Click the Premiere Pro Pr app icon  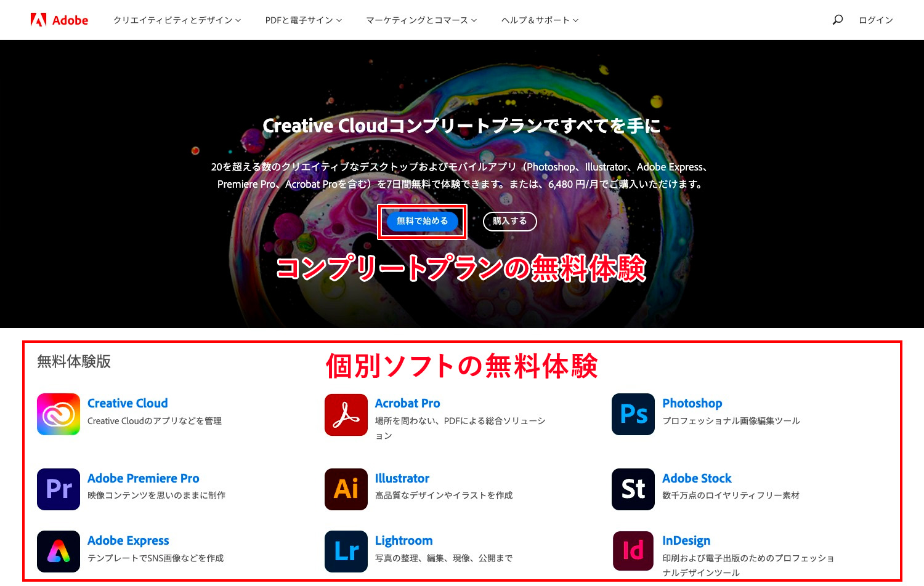pos(59,489)
